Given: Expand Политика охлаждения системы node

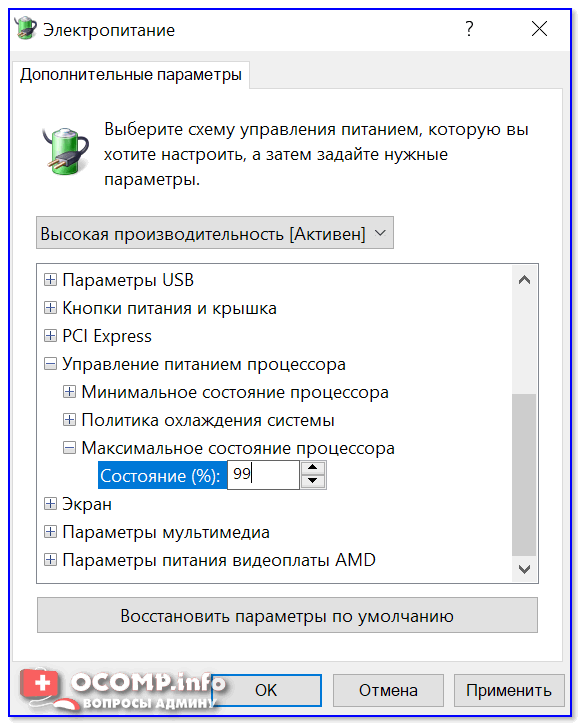Looking at the screenshot, I should click(69, 420).
